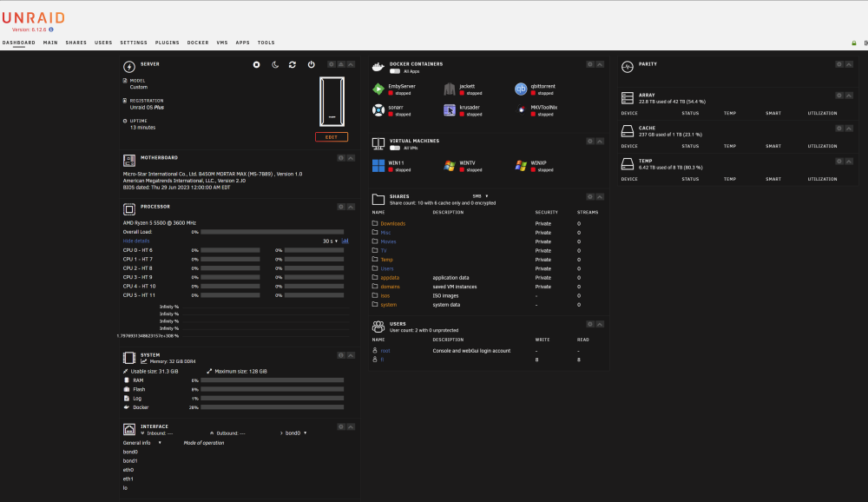Open the Movies share link
Screen dimensions: 868x502
point(388,241)
